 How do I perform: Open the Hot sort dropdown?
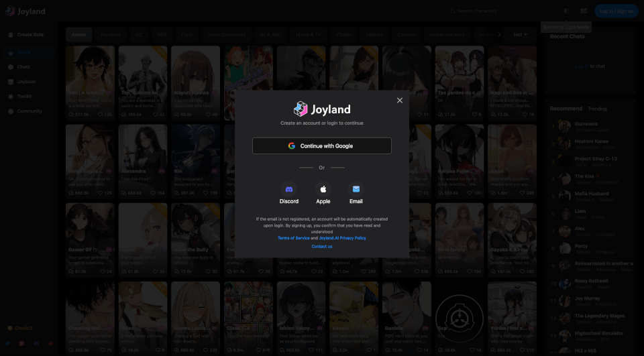click(520, 34)
